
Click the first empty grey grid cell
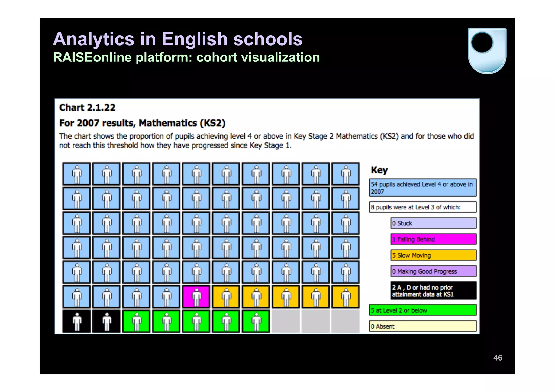(x=286, y=321)
